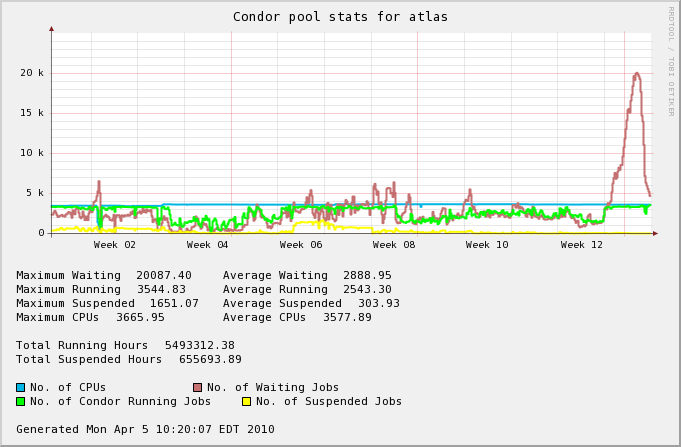Click the 'Week 02' axis label
This screenshot has width=681, height=447.
pos(115,245)
